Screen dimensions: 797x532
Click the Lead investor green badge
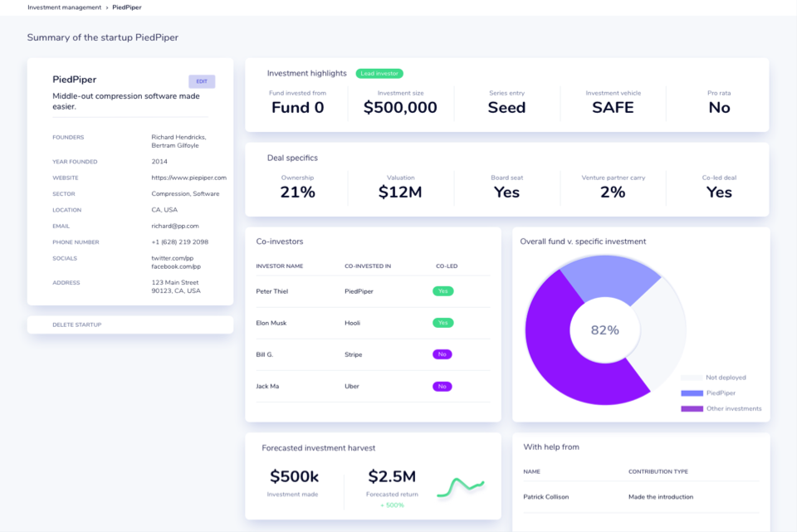coord(379,73)
